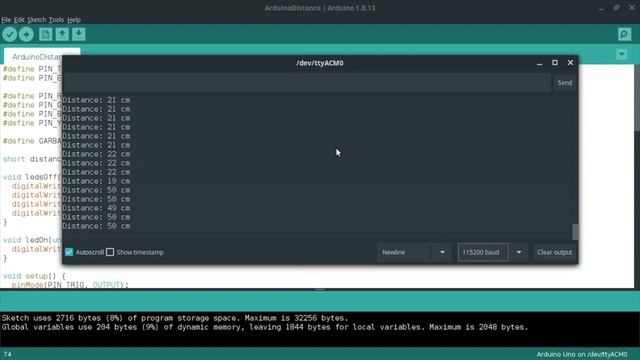Screen dimensions: 640x360
Task: Click the serial monitor output scrollbar thumb
Action: (575, 232)
